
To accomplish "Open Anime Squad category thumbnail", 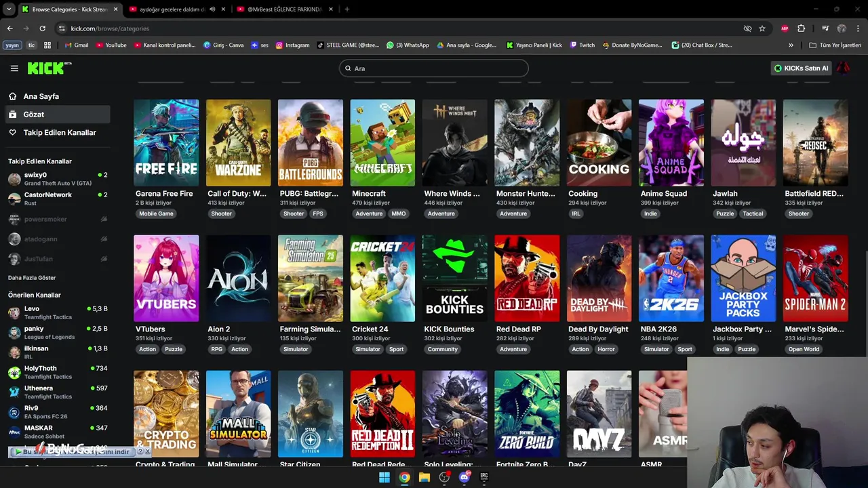I will [671, 143].
